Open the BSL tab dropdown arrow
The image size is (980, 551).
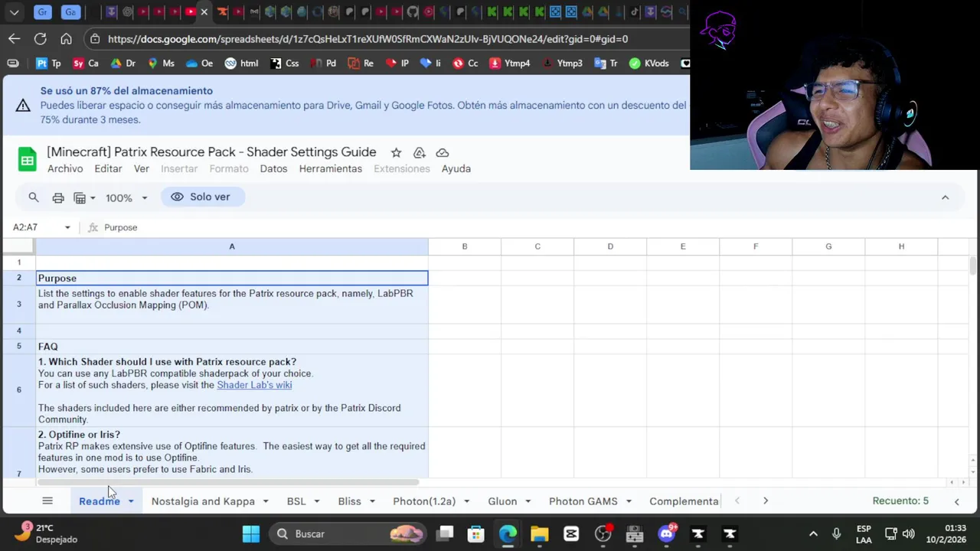[316, 501]
